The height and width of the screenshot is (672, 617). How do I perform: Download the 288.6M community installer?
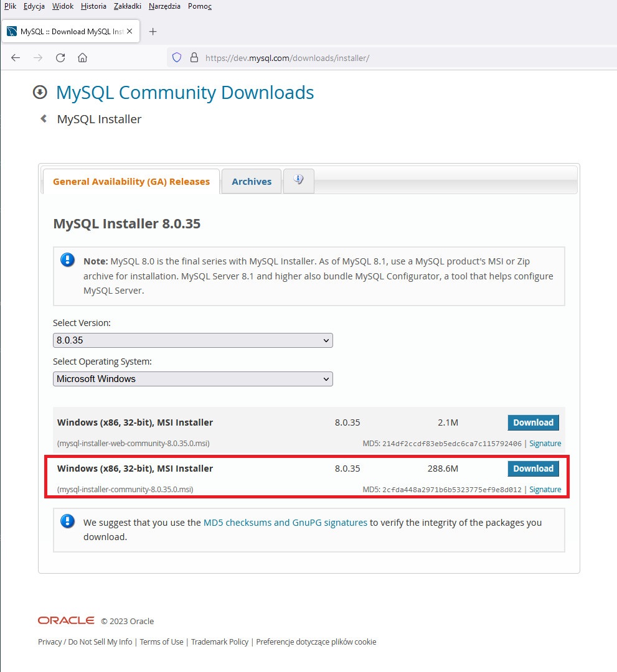point(533,469)
